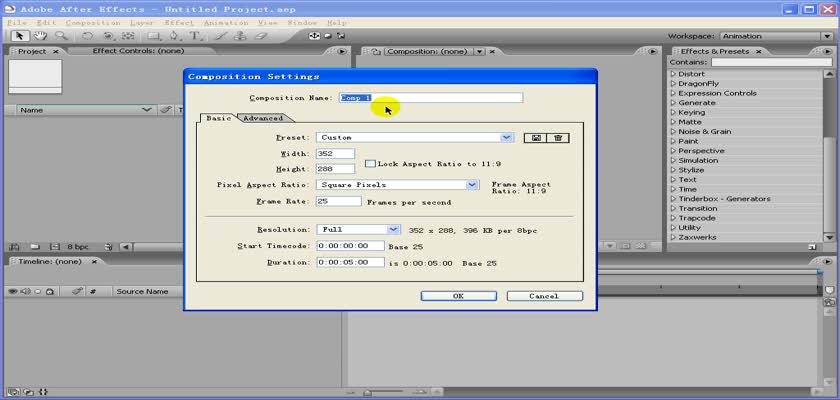Click Source Name column header in Timeline
The image size is (840, 400).
click(x=142, y=292)
